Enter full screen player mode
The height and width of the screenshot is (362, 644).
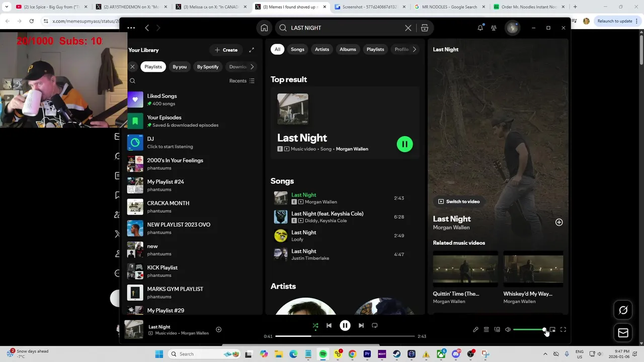tap(563, 330)
